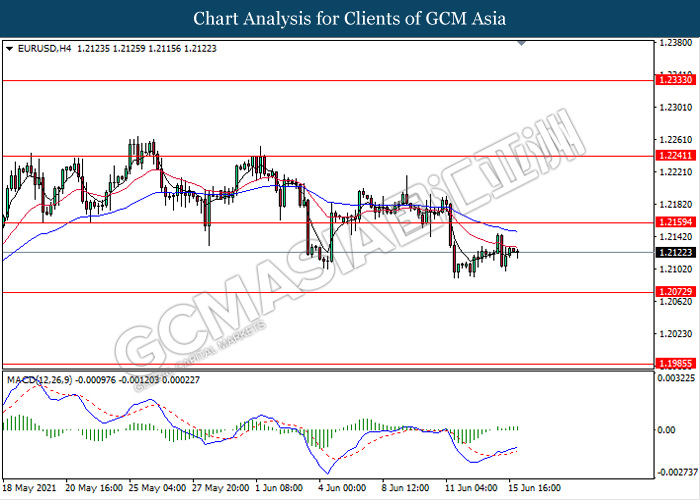Select the 1.23330 red price level tag
The width and height of the screenshot is (700, 500).
point(675,78)
